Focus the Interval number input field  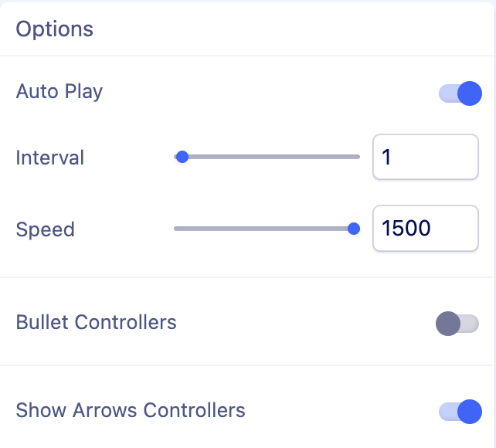(x=425, y=157)
